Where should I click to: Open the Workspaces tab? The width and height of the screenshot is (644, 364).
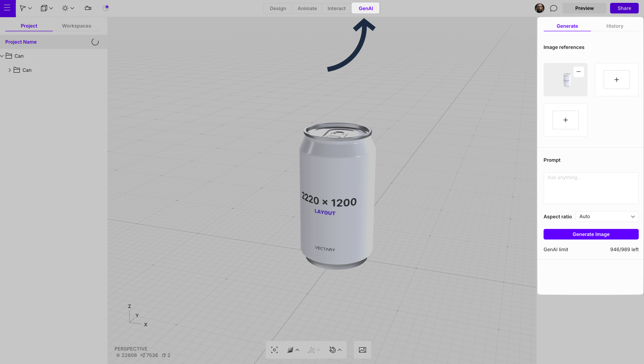[76, 26]
